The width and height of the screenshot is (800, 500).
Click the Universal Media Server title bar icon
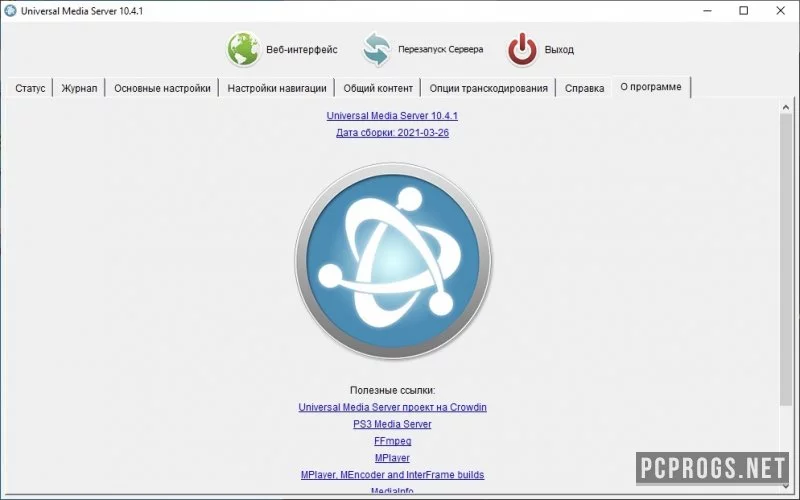[10, 11]
